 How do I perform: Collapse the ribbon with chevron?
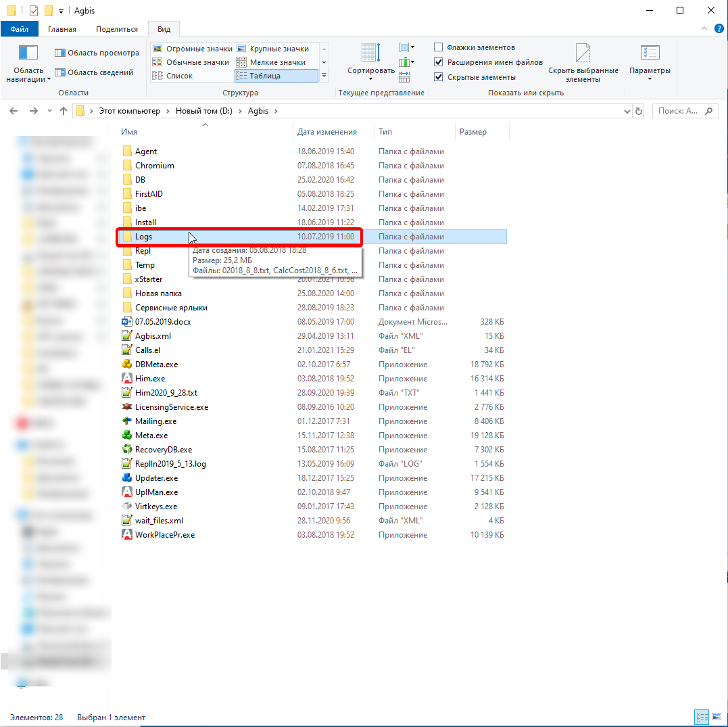tap(704, 29)
